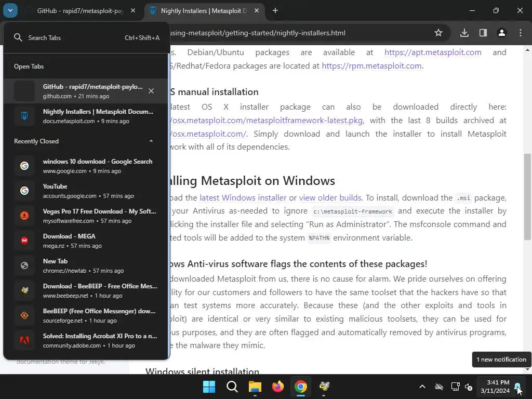Screen dimensions: 532x399
Task: Click the Adobe red favicon icon
Action: [24, 340]
